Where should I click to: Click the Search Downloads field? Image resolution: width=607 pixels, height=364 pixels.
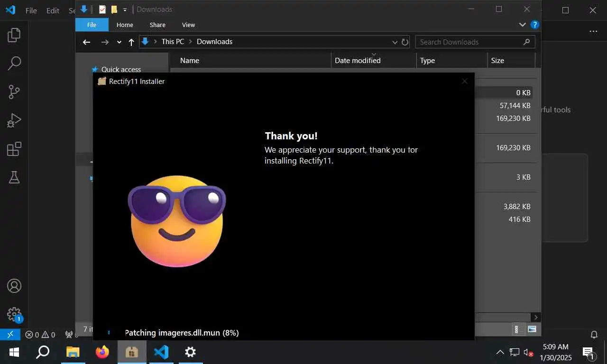475,42
